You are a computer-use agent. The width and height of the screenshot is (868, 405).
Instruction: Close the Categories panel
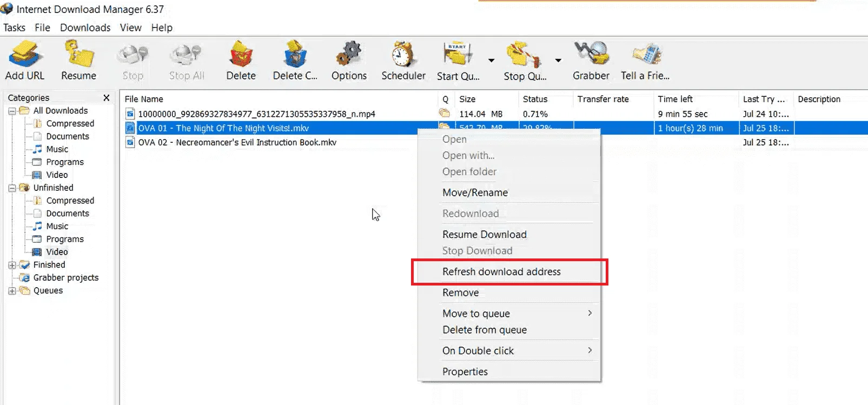(x=107, y=98)
